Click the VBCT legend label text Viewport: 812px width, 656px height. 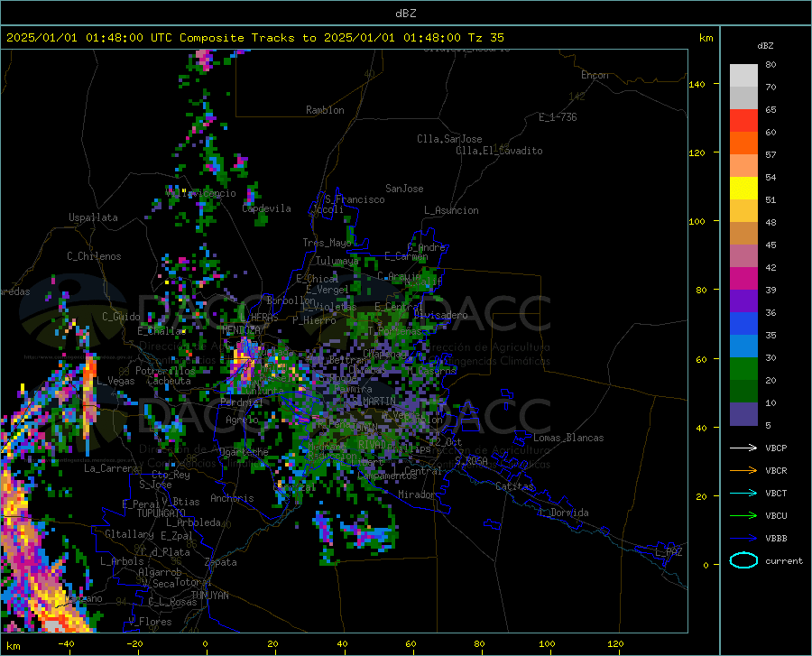[x=776, y=493]
